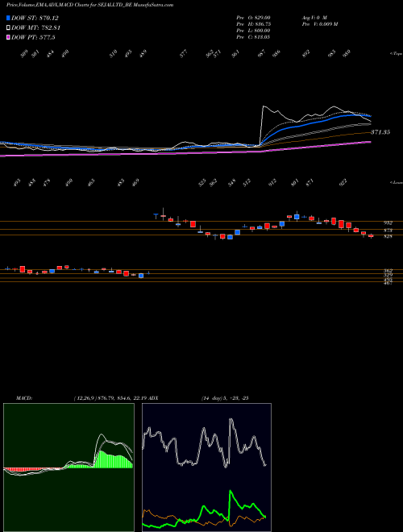Click the '(14 day) 5, +23, -25' ADX values
This screenshot has height=532, width=403.
tap(225, 398)
